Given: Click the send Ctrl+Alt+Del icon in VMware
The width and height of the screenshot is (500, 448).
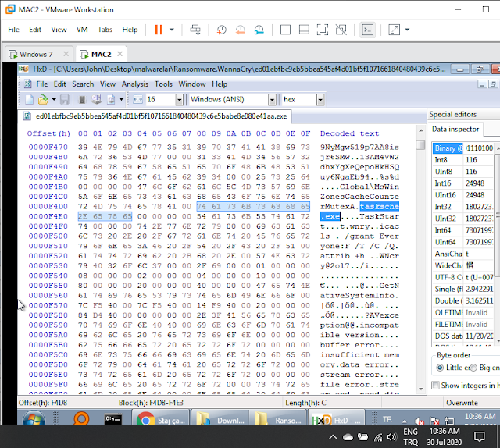Looking at the screenshot, I should [195, 30].
